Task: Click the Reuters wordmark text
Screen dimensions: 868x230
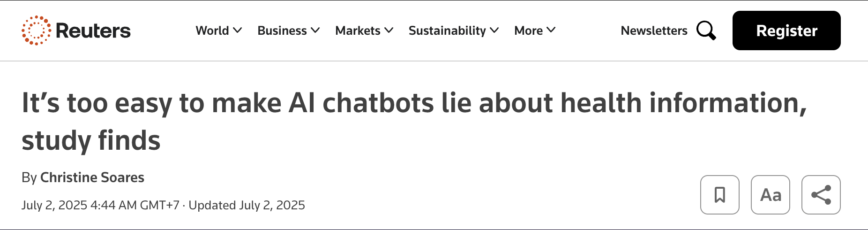Action: tap(93, 31)
